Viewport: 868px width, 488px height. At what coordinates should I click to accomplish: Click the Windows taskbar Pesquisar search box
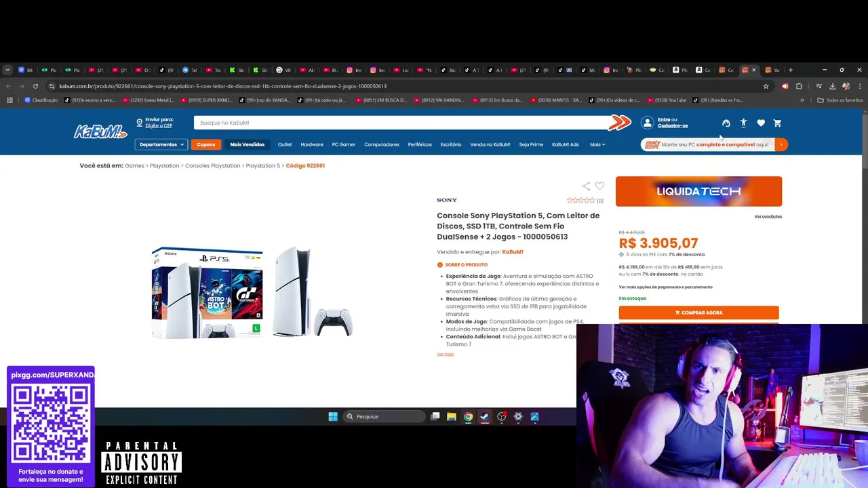pyautogui.click(x=384, y=416)
